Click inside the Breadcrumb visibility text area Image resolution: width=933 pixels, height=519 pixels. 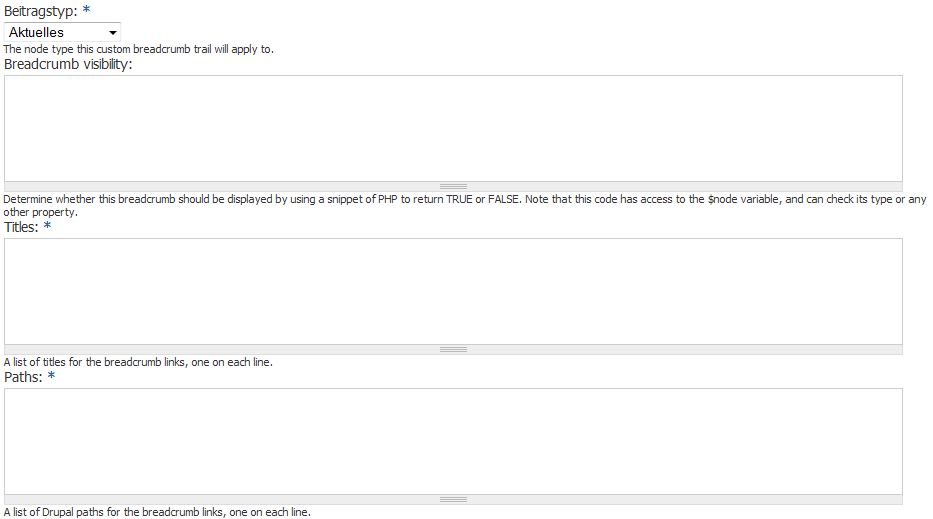[x=453, y=128]
